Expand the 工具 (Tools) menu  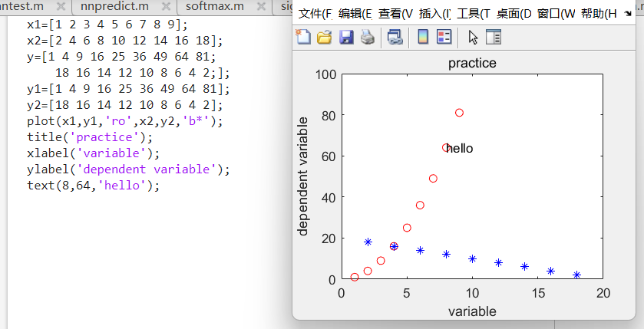point(475,14)
